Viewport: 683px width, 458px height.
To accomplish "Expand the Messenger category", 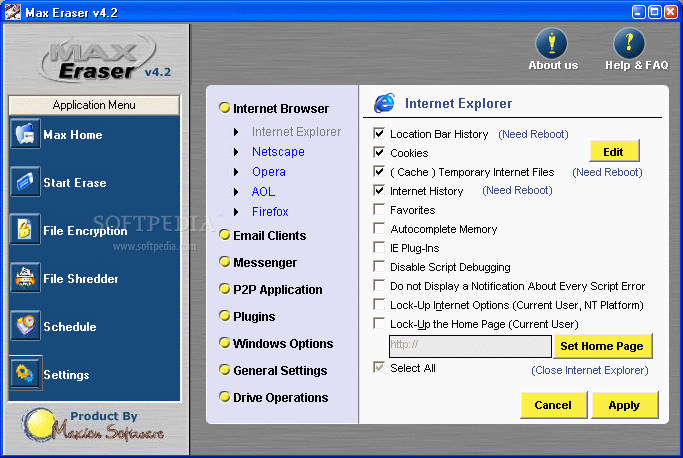I will 265,262.
